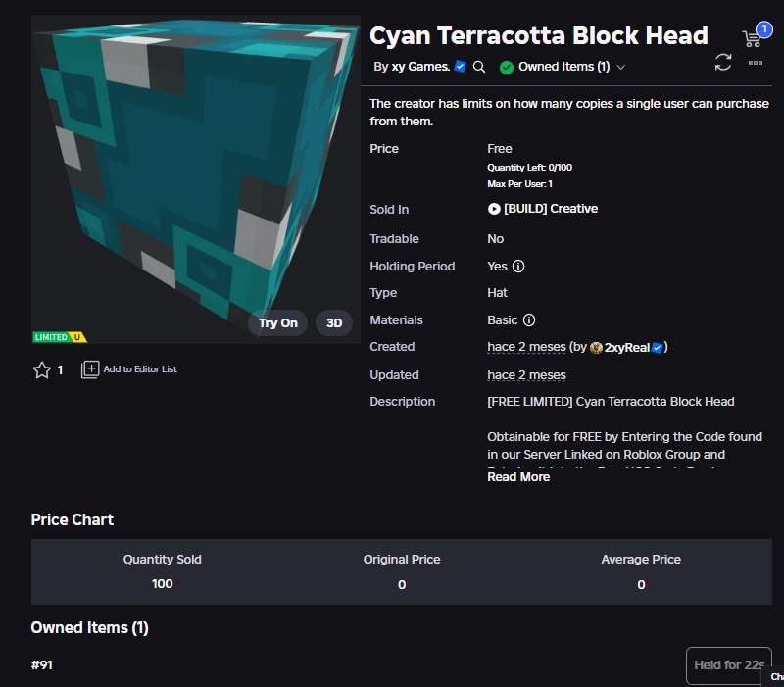Click the Free price value
This screenshot has height=687, width=784.
click(500, 149)
